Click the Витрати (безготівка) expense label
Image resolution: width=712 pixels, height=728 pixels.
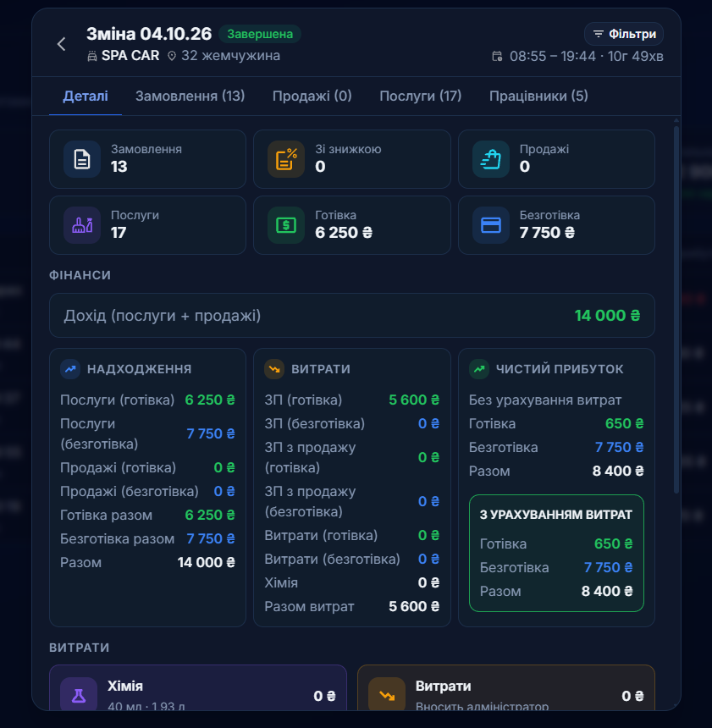click(333, 559)
